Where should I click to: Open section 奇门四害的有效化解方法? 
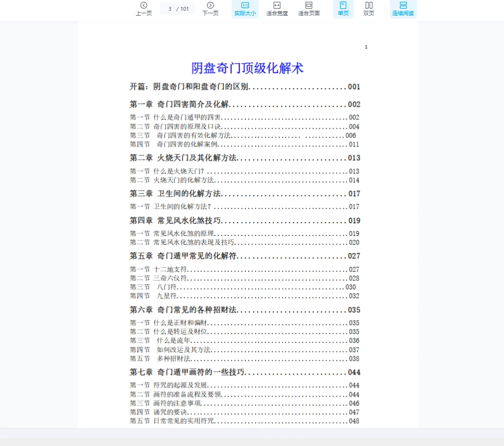(x=242, y=136)
